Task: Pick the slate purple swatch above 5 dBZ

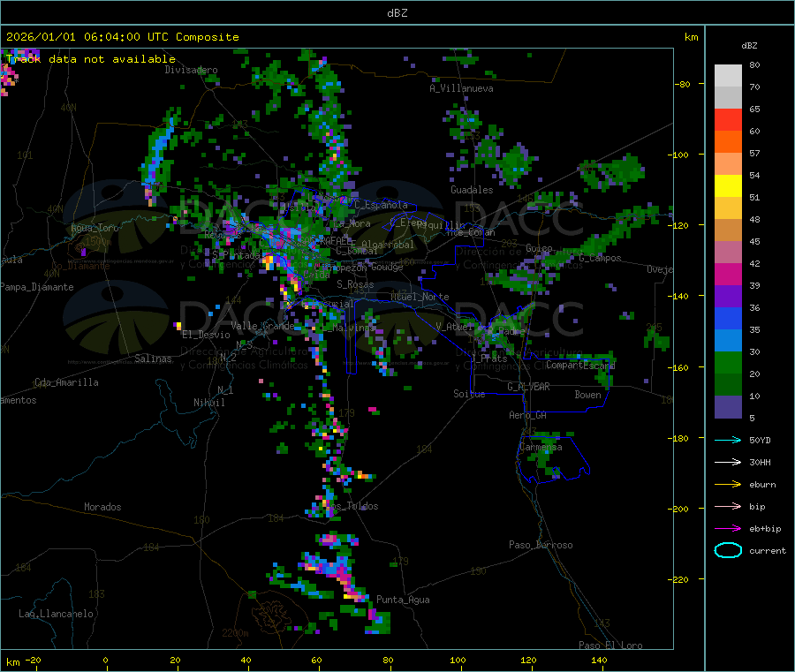Action: [x=728, y=407]
